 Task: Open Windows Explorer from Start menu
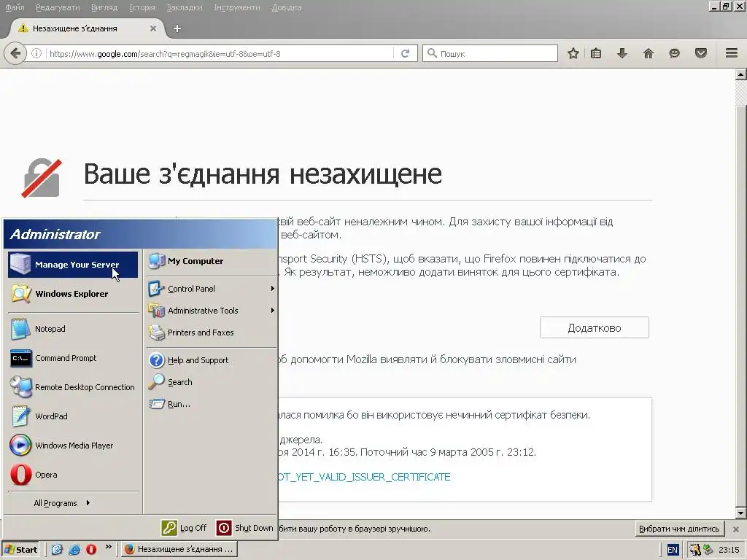[73, 294]
